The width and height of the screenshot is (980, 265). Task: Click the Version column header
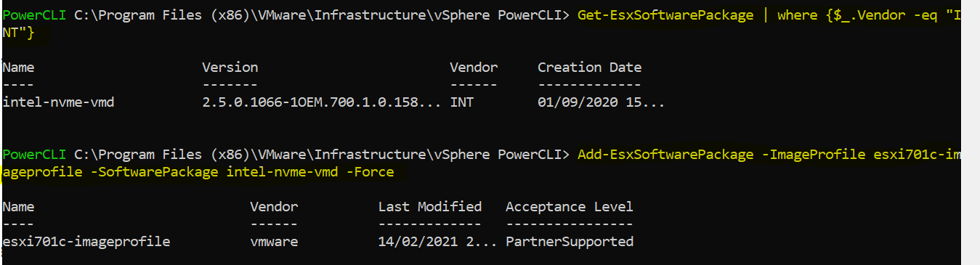[230, 68]
